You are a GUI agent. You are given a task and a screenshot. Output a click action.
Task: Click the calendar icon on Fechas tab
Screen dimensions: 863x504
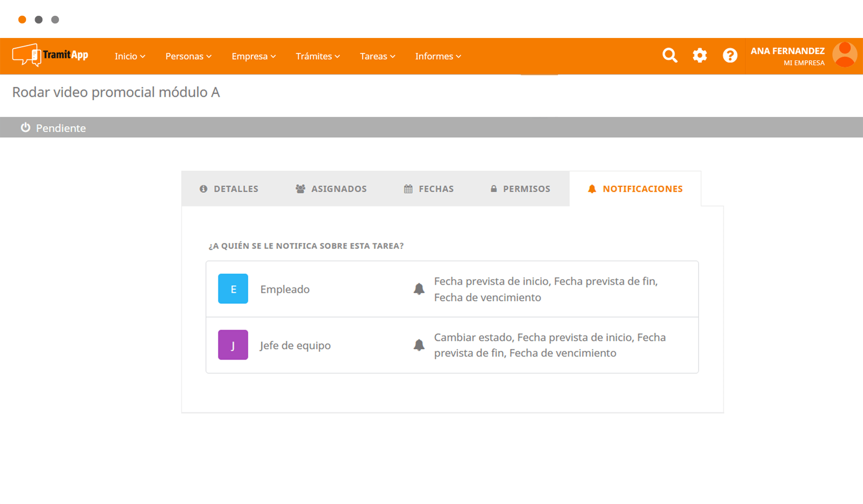408,188
